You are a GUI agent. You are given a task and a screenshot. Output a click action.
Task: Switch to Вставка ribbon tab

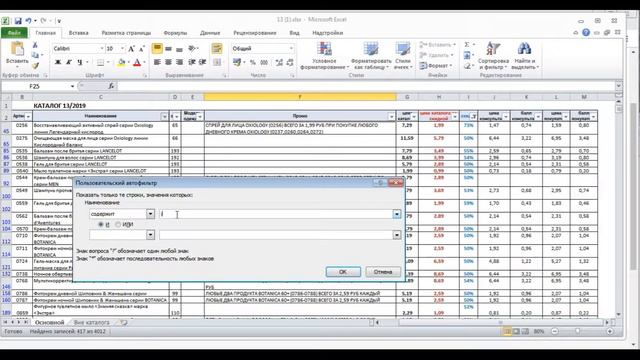click(78, 33)
